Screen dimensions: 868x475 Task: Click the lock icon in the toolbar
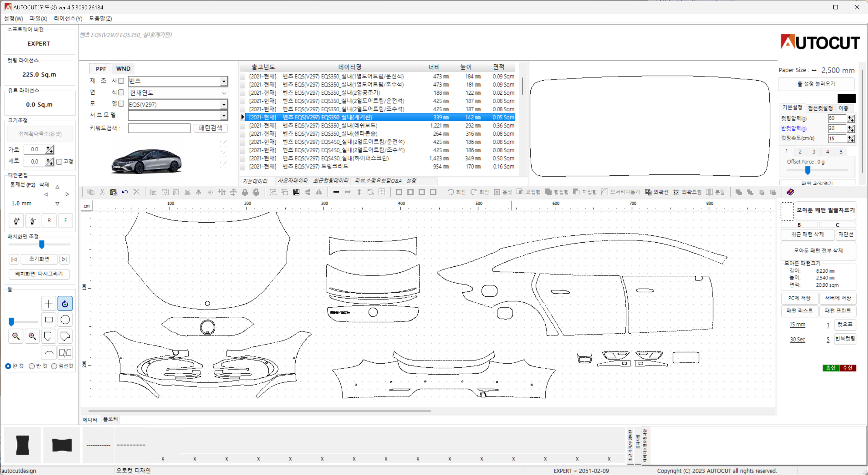click(x=245, y=192)
